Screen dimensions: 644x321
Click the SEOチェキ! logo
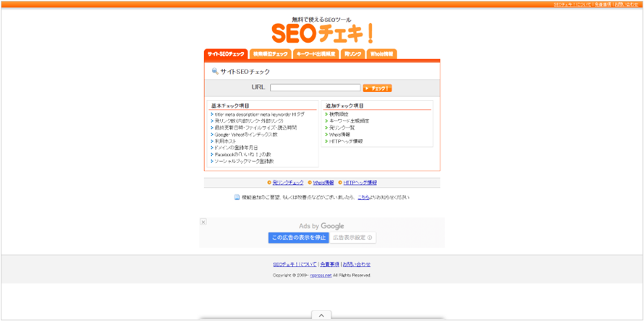tap(323, 34)
